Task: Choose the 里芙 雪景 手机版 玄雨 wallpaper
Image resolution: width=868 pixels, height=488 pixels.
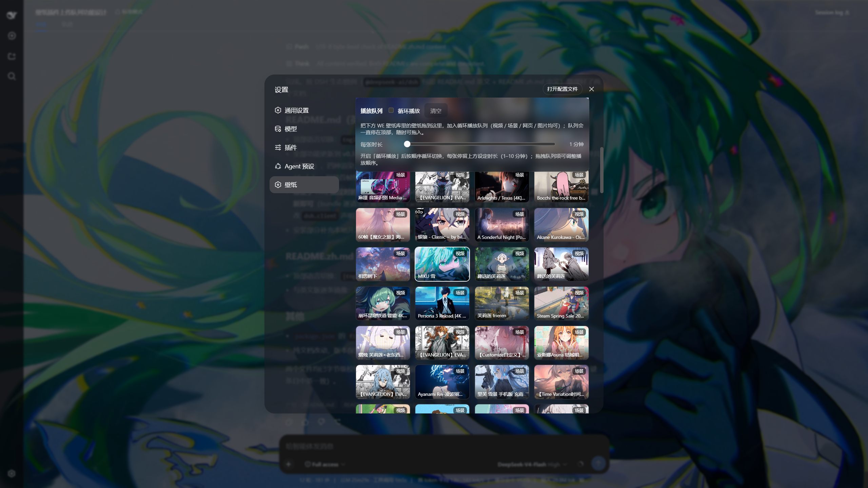Action: coord(502,382)
